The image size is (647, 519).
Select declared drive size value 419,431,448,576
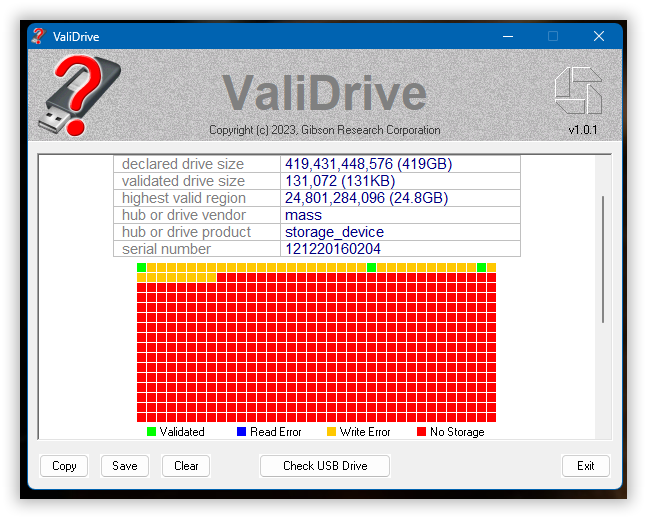coord(368,164)
